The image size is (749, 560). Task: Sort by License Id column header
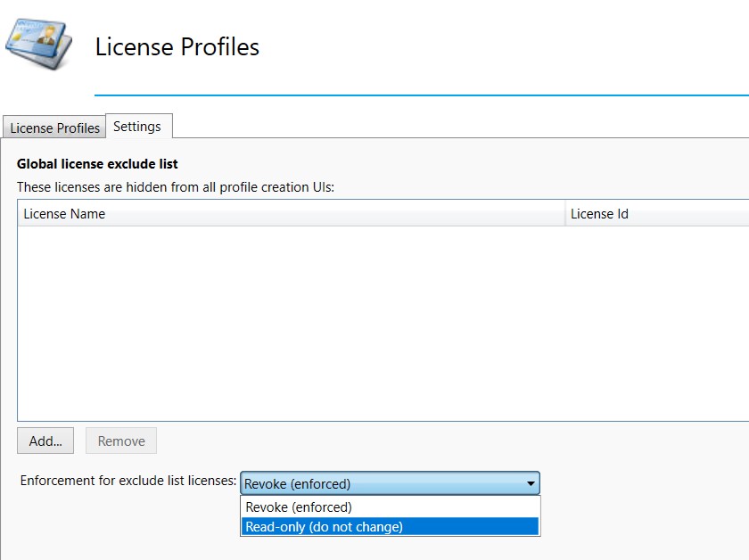coord(657,214)
